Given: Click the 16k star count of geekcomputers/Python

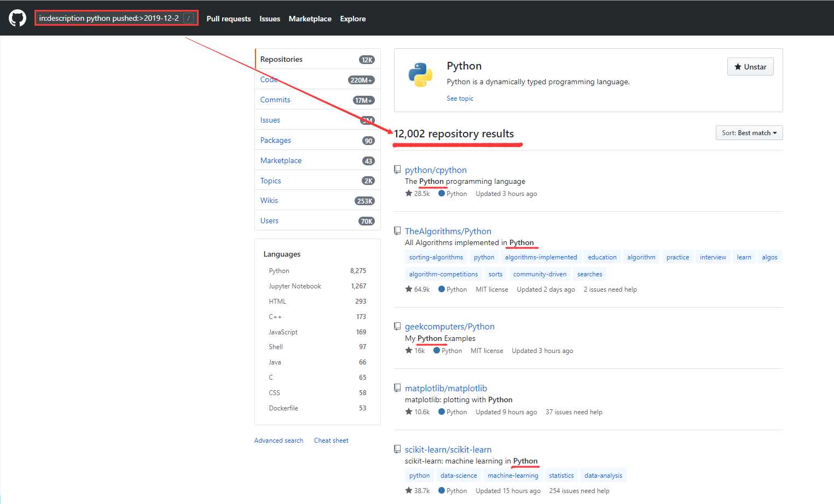Looking at the screenshot, I should click(x=415, y=351).
